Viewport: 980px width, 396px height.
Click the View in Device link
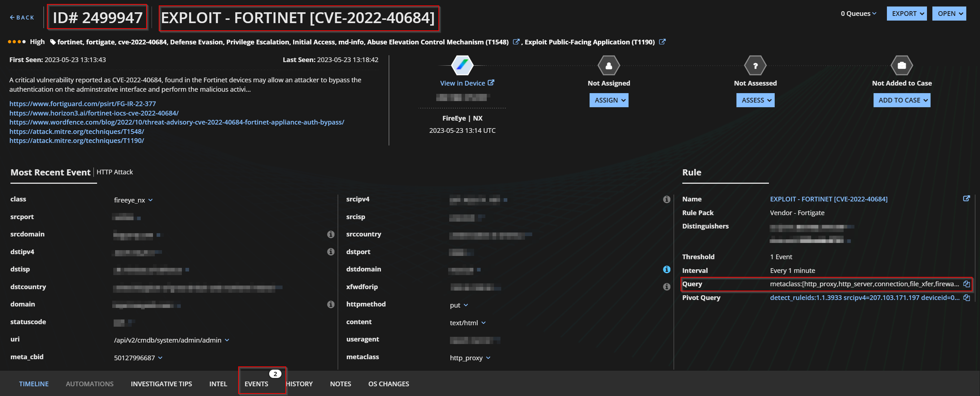point(467,83)
